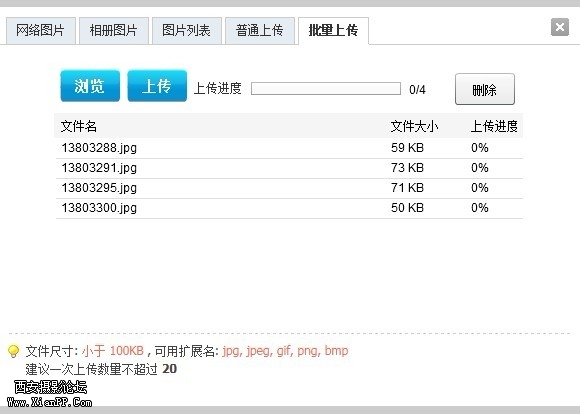580x414 pixels.
Task: Click the 0/4 upload counter
Action: coord(417,90)
